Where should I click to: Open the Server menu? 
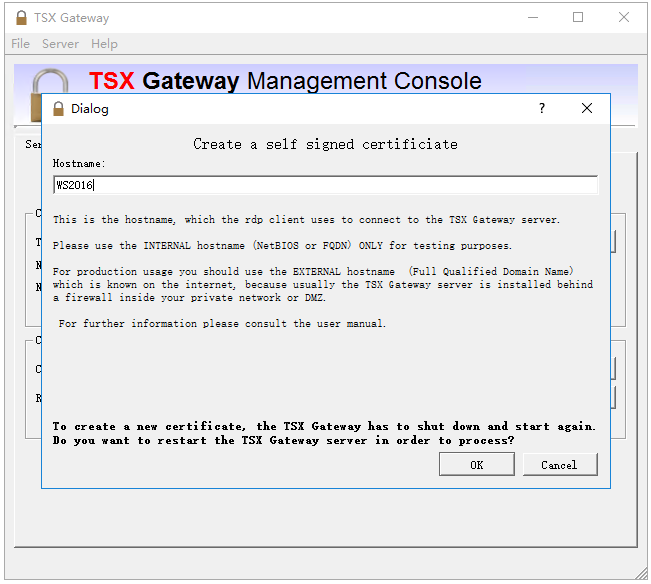point(60,44)
